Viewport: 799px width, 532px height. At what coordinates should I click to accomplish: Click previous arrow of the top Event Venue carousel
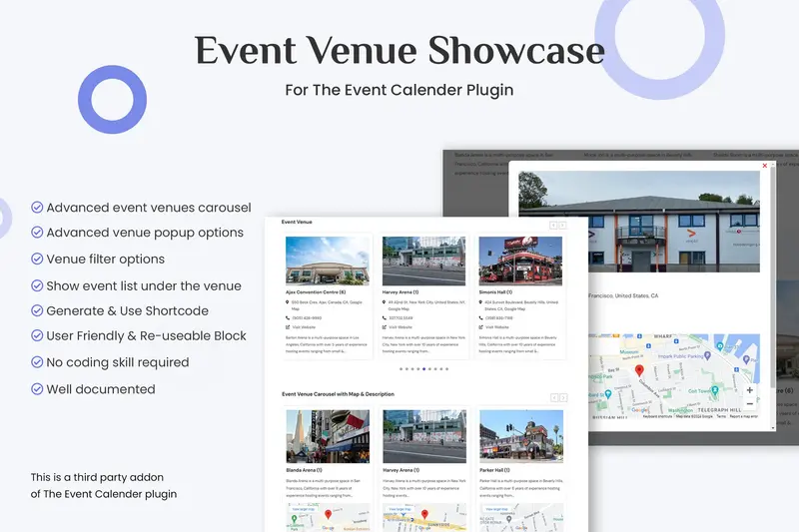click(554, 226)
